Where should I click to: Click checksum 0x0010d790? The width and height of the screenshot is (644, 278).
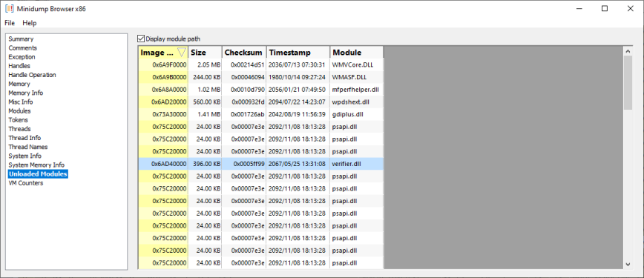248,90
